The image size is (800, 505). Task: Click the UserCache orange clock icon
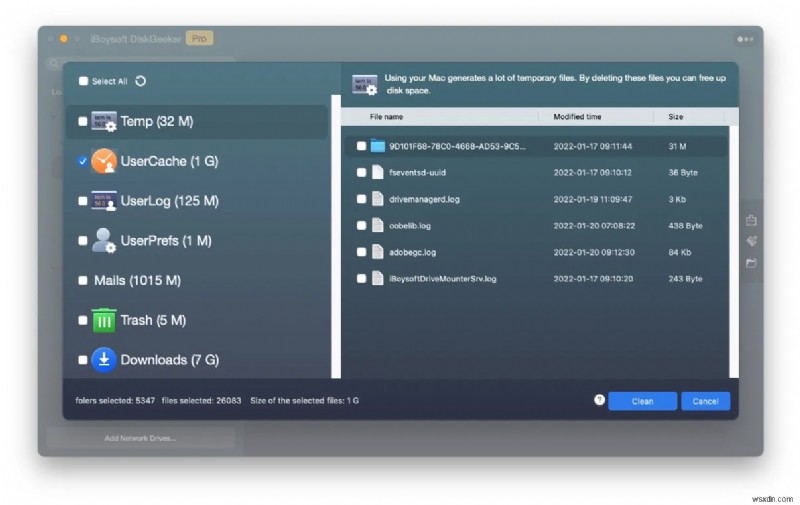[x=104, y=161]
